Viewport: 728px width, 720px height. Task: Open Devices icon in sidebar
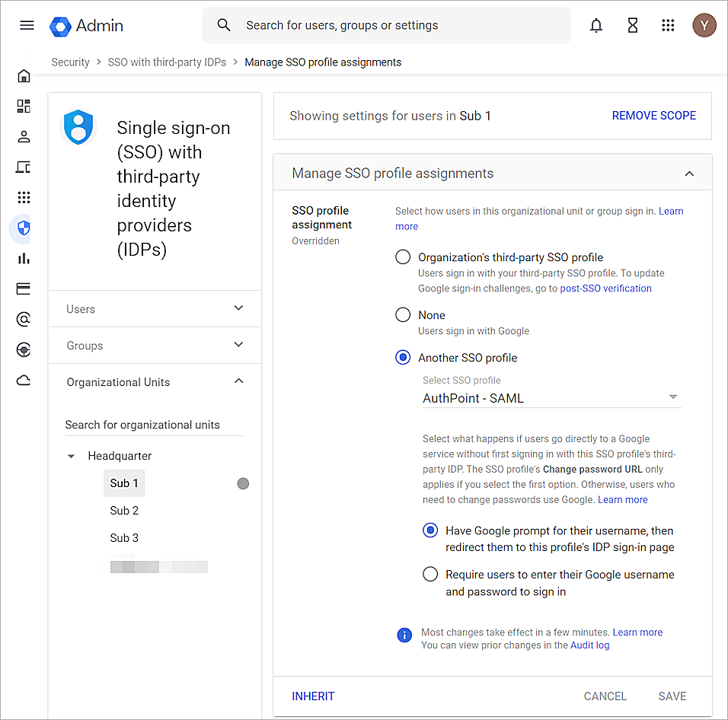pyautogui.click(x=24, y=167)
